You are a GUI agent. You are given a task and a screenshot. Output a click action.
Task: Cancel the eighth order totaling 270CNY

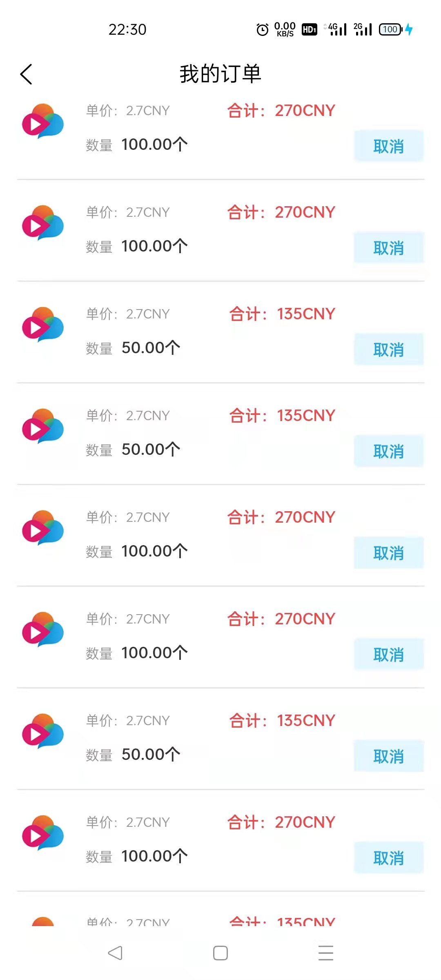coord(388,857)
